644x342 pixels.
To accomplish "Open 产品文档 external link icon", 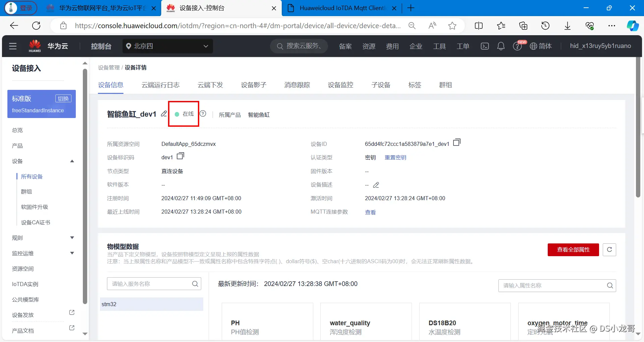I will (72, 328).
